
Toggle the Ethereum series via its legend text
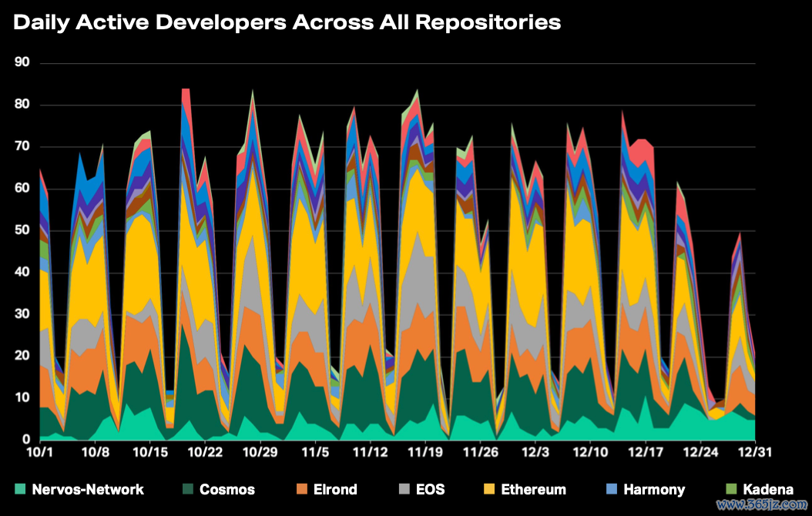pos(533,489)
